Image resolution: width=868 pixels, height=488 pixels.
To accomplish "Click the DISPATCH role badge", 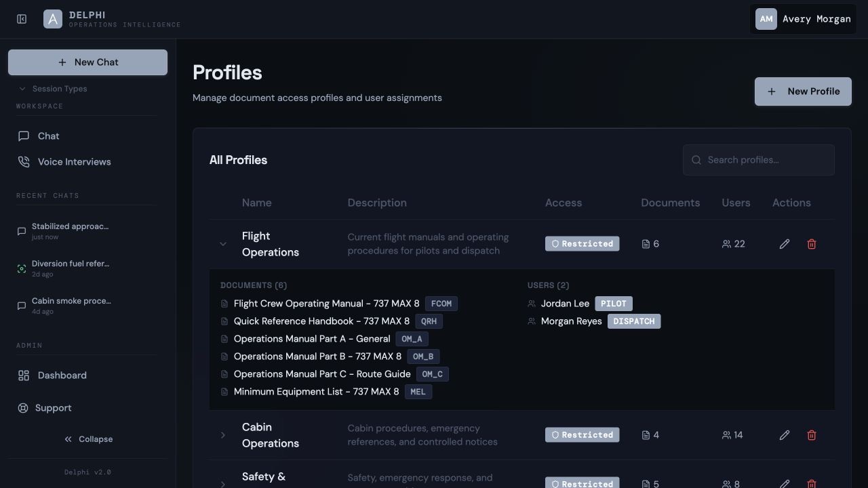I will click(634, 321).
